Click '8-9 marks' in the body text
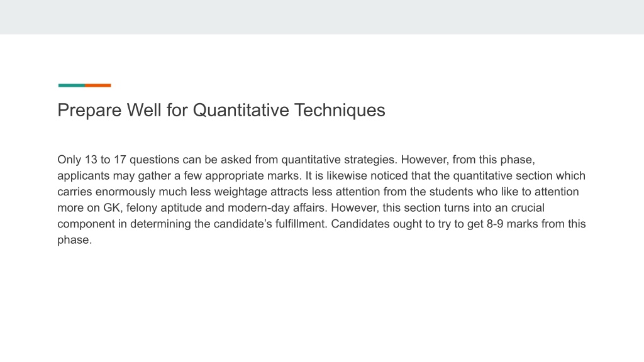This screenshot has height=362, width=644. (512, 224)
